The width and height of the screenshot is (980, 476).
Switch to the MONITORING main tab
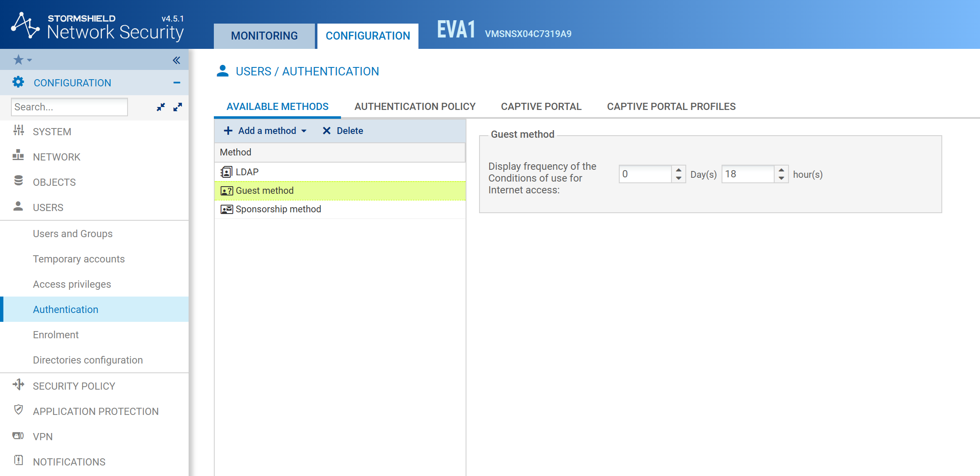(264, 36)
